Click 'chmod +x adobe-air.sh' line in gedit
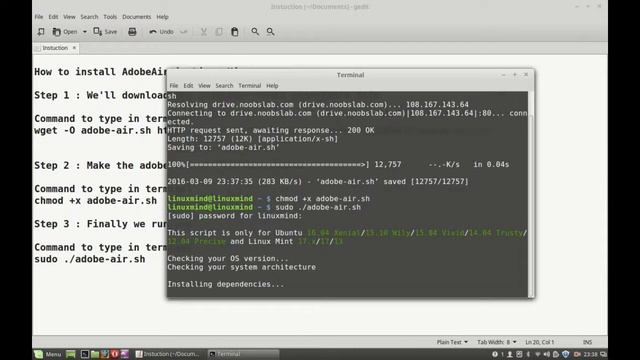This screenshot has height=360, width=640. point(96,201)
